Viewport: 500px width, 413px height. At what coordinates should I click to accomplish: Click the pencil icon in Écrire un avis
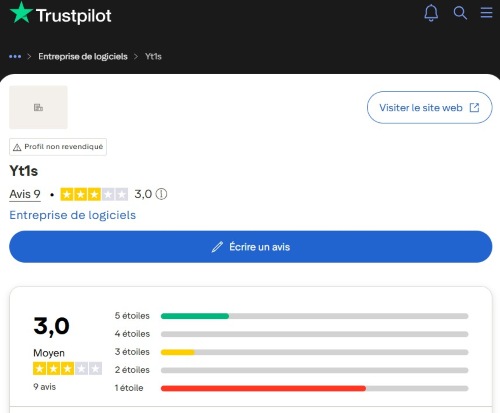pos(217,247)
